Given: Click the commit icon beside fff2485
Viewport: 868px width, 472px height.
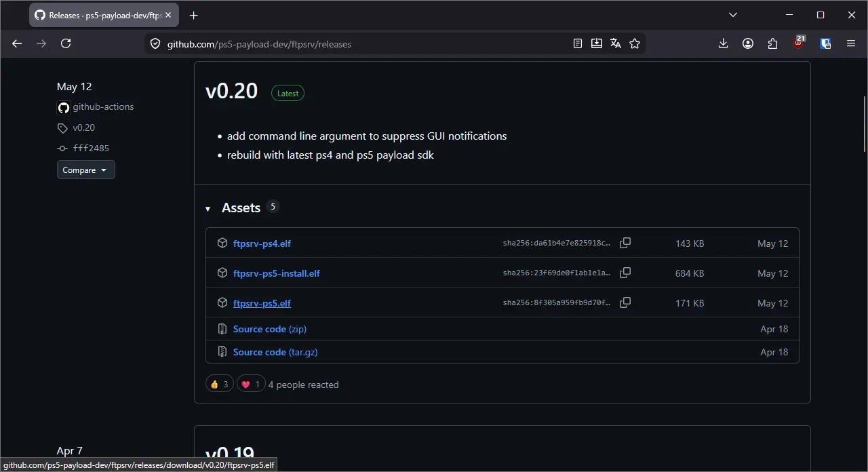Looking at the screenshot, I should (62, 149).
